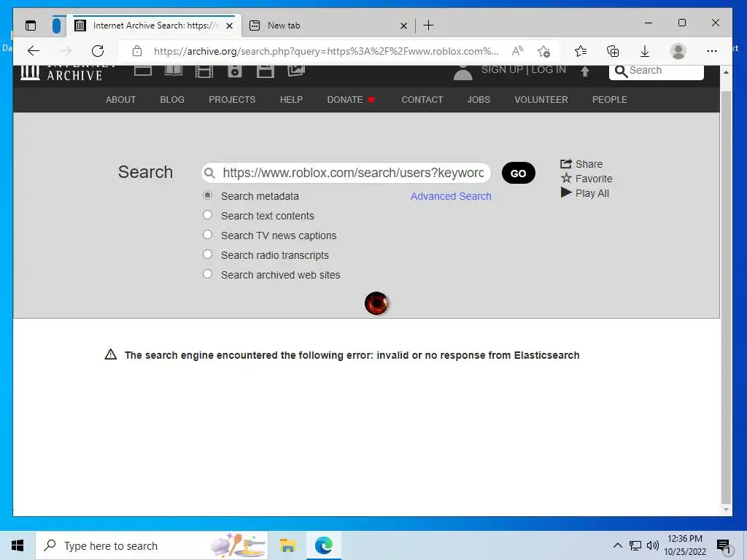The width and height of the screenshot is (747, 560).
Task: Open the browser Favorites list icon
Action: pos(580,51)
